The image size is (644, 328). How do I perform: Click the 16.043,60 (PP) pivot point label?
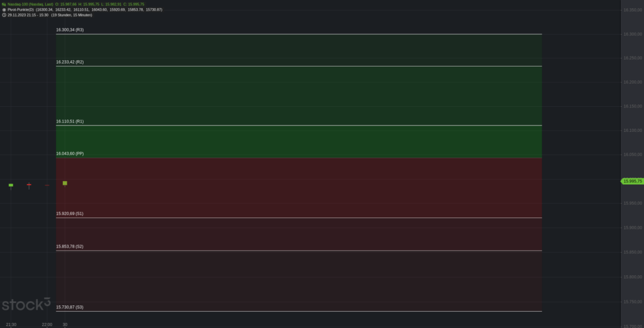(x=70, y=153)
